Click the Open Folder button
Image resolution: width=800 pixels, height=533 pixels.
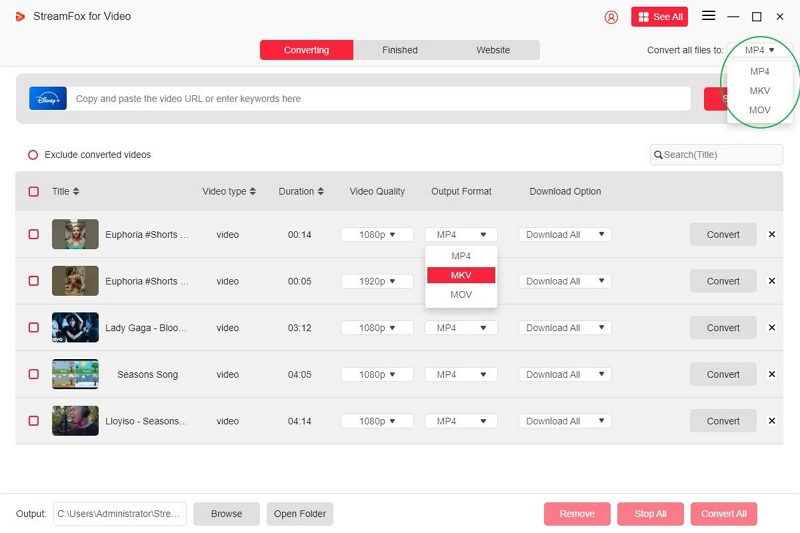(x=300, y=514)
